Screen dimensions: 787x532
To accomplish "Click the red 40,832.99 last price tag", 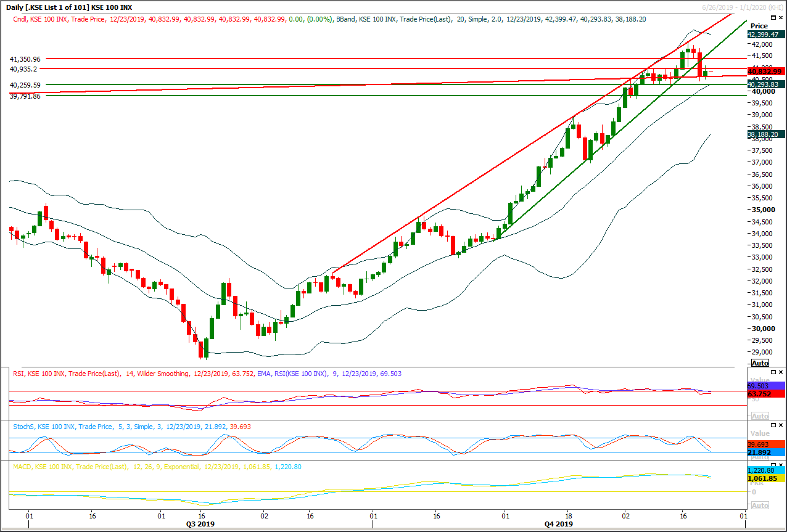I will [x=764, y=72].
